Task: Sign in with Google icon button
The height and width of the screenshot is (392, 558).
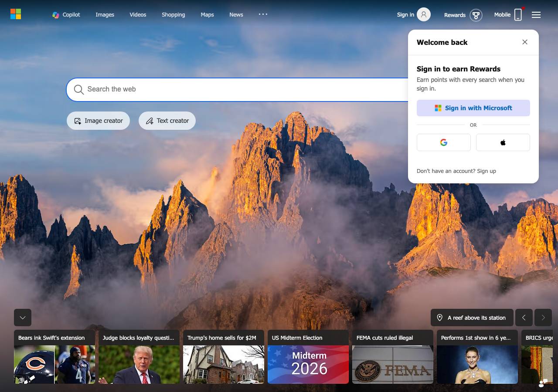Action: pyautogui.click(x=444, y=142)
